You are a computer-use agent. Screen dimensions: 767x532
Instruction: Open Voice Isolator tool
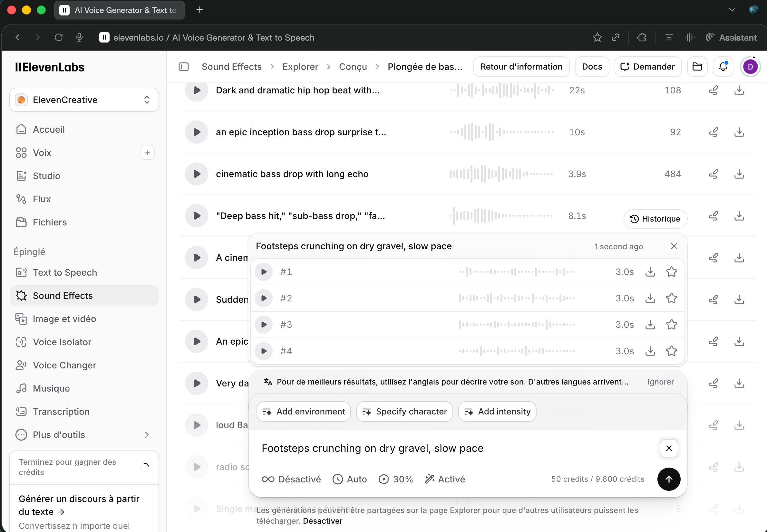coord(84,342)
